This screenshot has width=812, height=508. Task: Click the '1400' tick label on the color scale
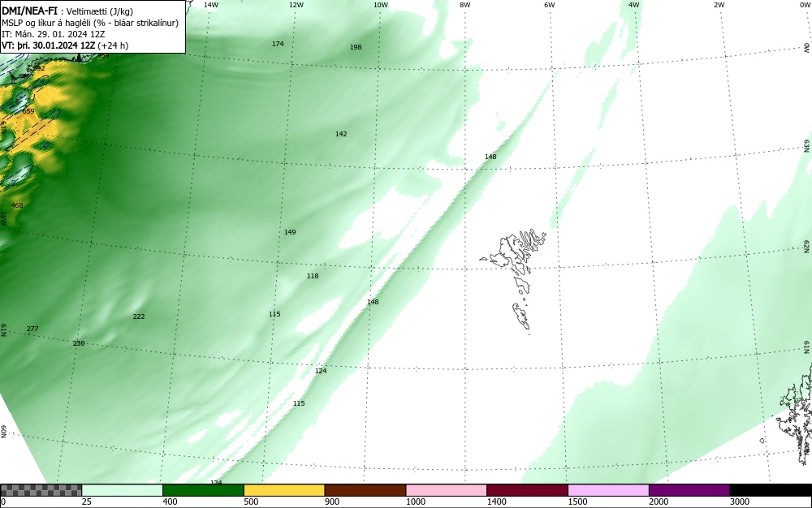point(496,502)
